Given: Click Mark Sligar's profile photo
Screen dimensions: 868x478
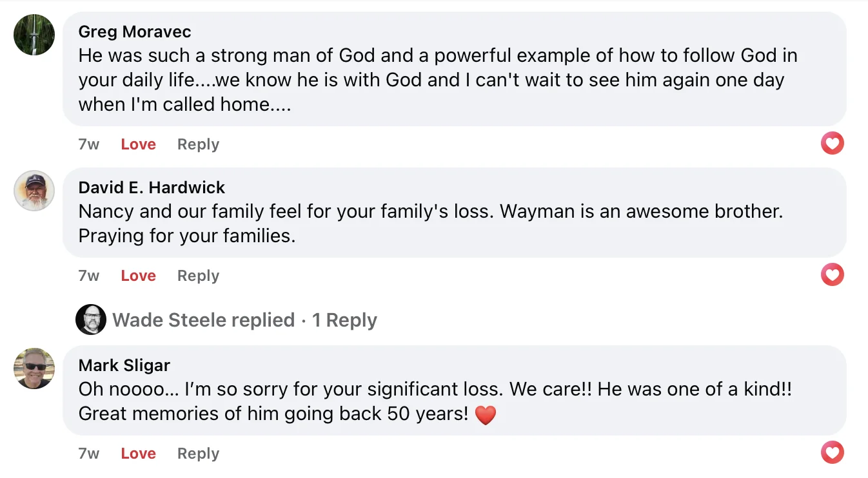Looking at the screenshot, I should pos(34,368).
